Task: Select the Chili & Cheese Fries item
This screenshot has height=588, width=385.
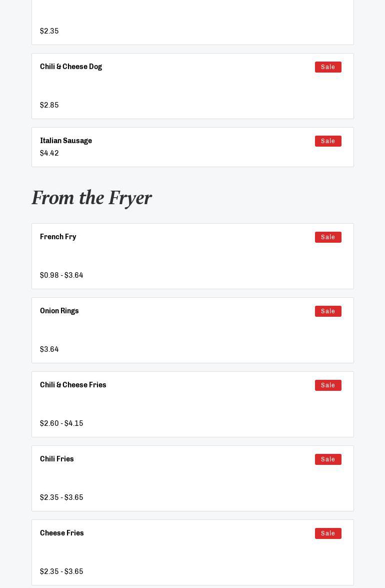Action: pyautogui.click(x=73, y=385)
